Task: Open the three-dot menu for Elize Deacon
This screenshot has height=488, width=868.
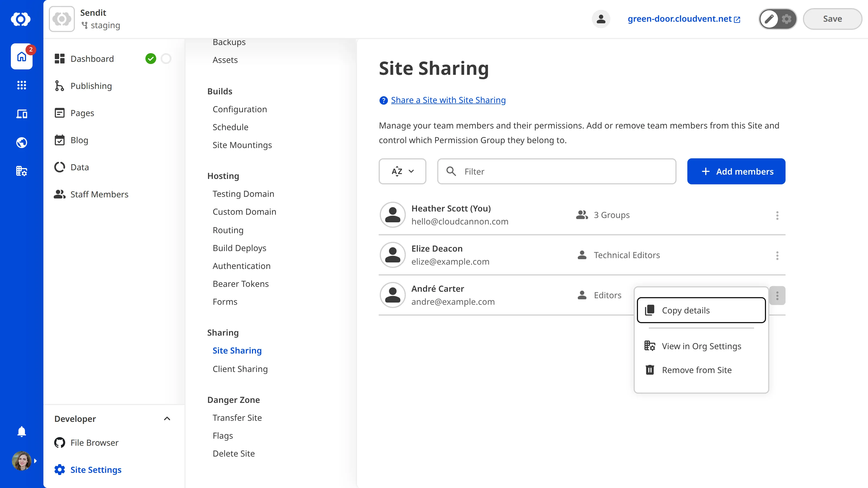Action: [x=777, y=255]
